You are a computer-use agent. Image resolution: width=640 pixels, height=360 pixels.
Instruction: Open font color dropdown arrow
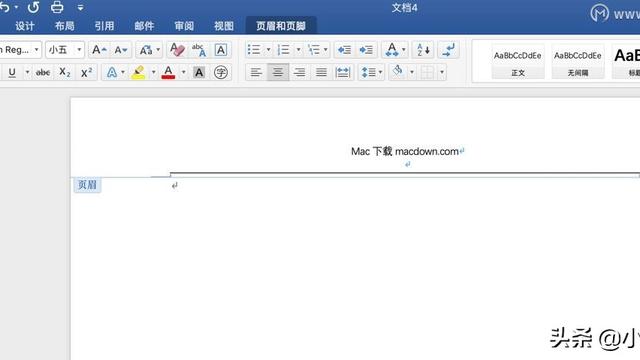(183, 72)
